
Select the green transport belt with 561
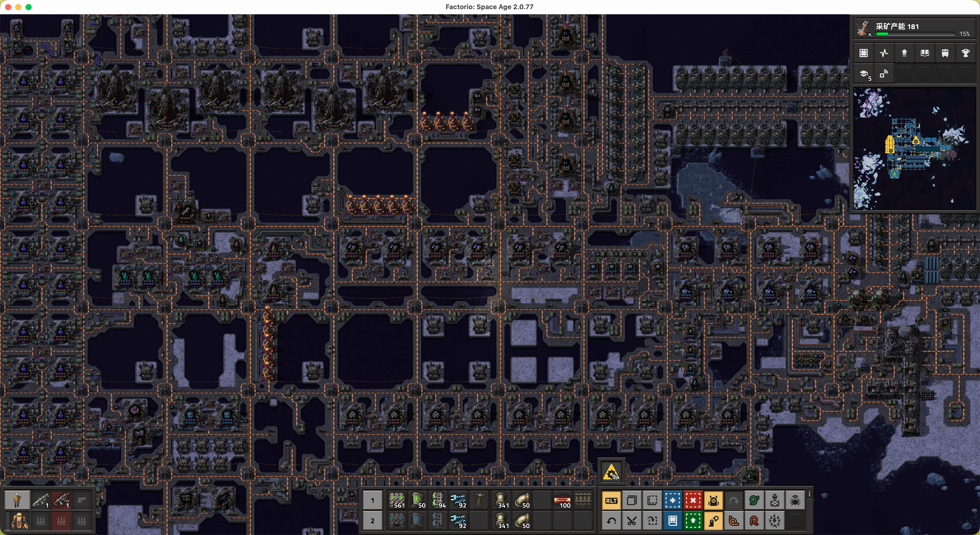click(397, 500)
